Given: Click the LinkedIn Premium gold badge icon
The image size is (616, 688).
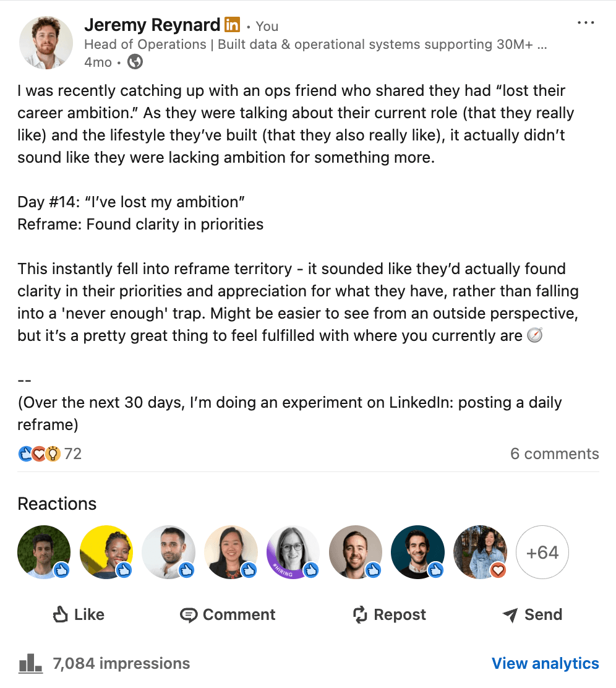Looking at the screenshot, I should click(x=232, y=25).
